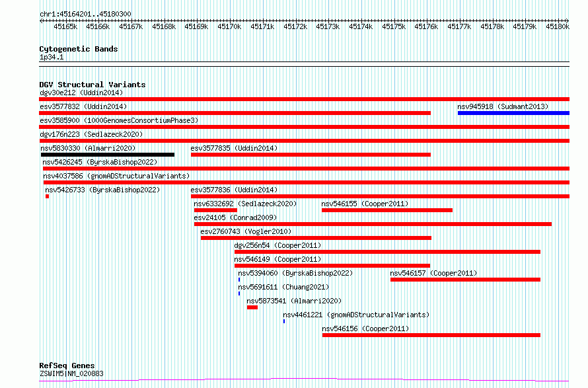
Task: Click the red nsv546149 variant bar
Action: pyautogui.click(x=332, y=266)
